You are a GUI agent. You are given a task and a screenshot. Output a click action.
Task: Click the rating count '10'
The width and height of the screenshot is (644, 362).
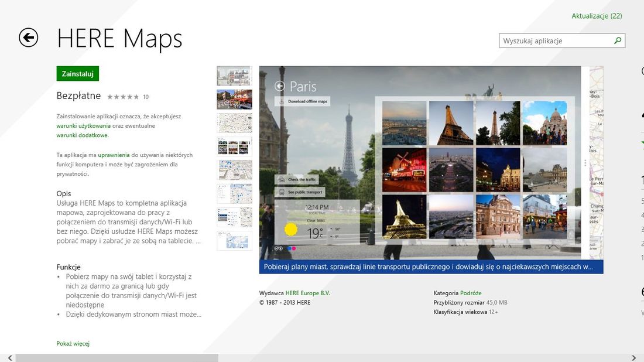point(146,97)
